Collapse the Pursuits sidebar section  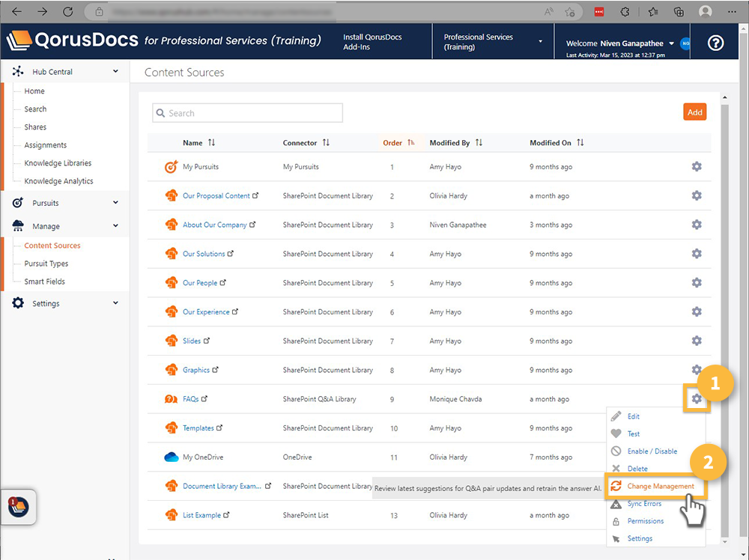point(115,202)
